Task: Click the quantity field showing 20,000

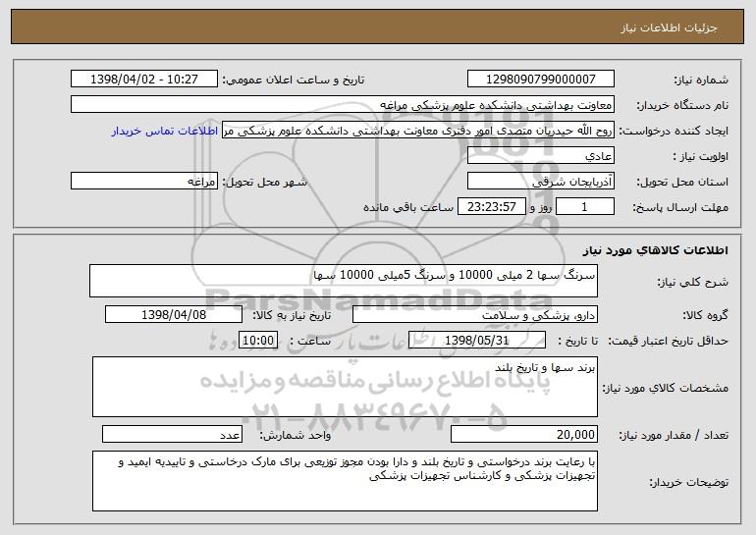Action: (x=524, y=434)
